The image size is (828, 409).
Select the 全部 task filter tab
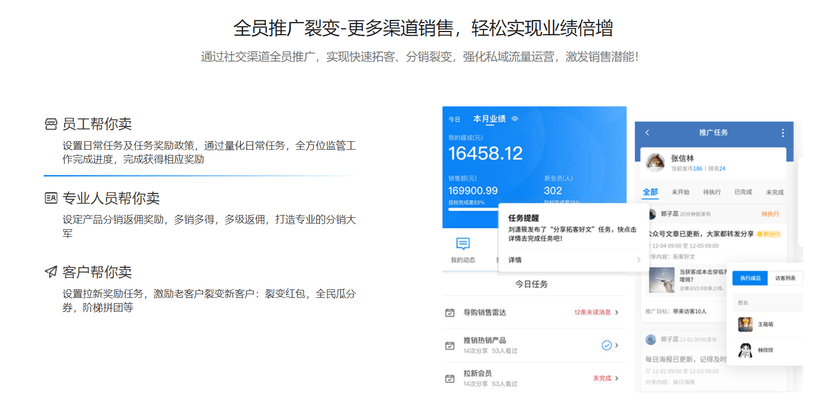click(x=651, y=192)
